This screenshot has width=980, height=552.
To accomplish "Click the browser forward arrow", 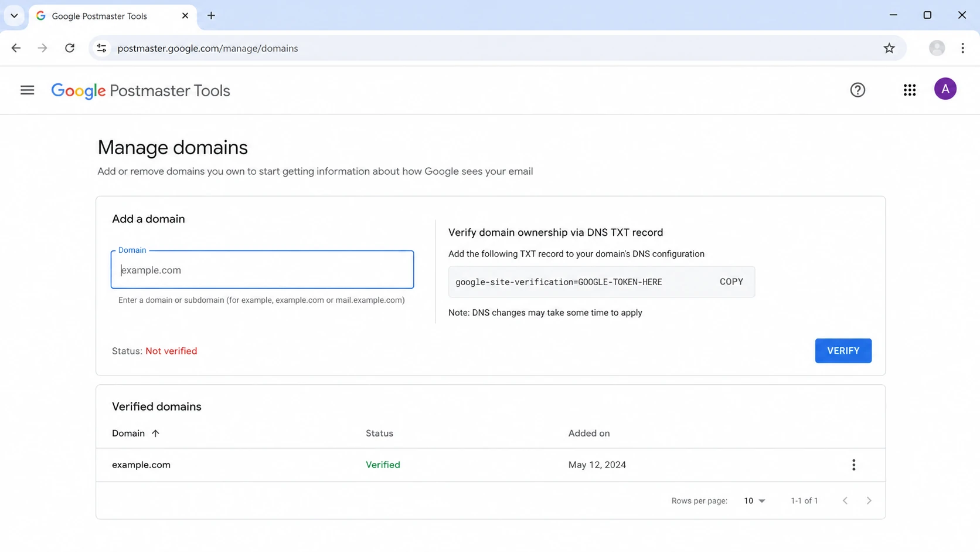I will click(42, 48).
